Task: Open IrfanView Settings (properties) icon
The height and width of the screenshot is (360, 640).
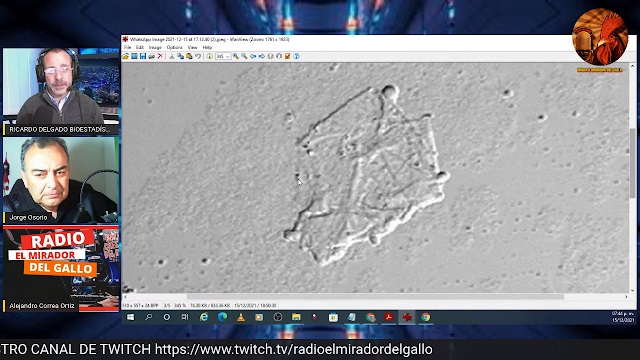Action: (287, 56)
